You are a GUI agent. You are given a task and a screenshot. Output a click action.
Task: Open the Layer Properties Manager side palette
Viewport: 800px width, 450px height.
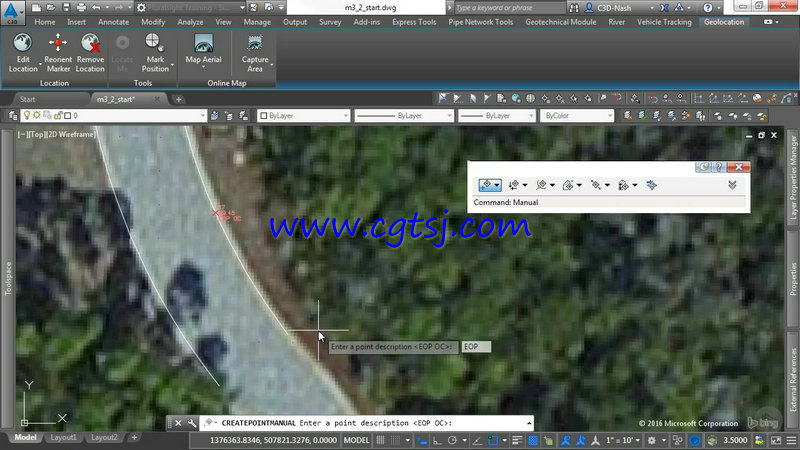[793, 179]
